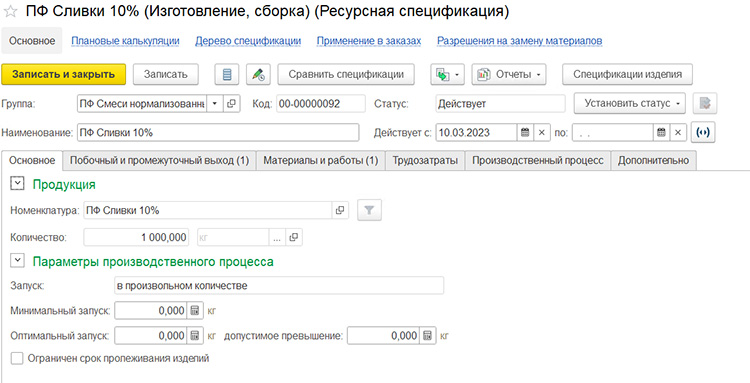This screenshot has width=750, height=383.
Task: Open the Дерево спецификации link
Action: tap(248, 41)
